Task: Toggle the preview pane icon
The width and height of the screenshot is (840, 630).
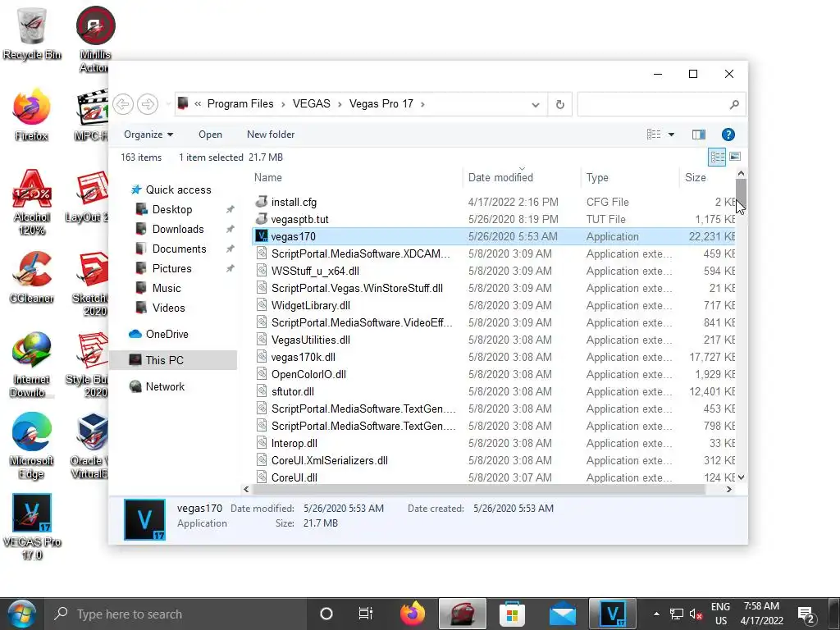Action: (x=699, y=135)
